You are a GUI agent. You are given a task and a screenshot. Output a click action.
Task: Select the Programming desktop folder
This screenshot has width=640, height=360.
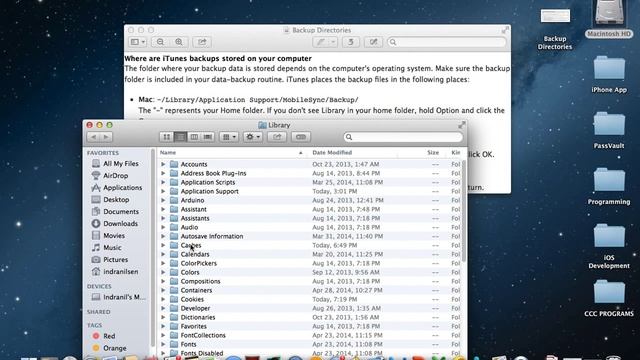pyautogui.click(x=609, y=186)
